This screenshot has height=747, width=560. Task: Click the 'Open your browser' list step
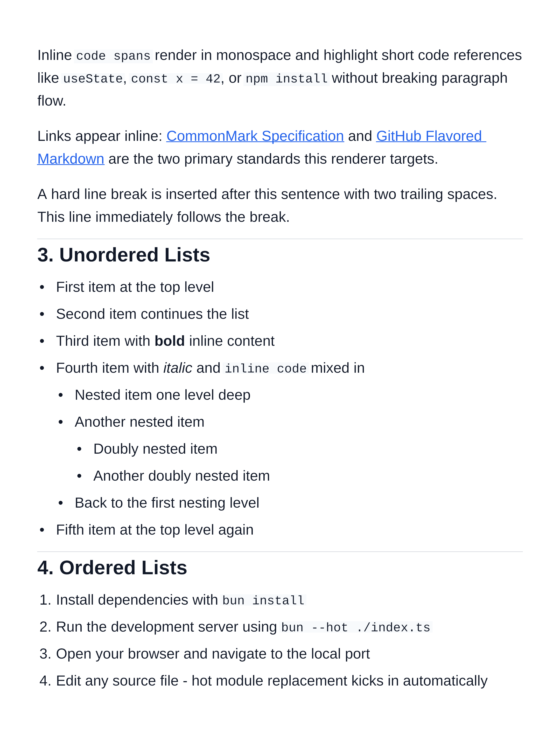point(213,654)
